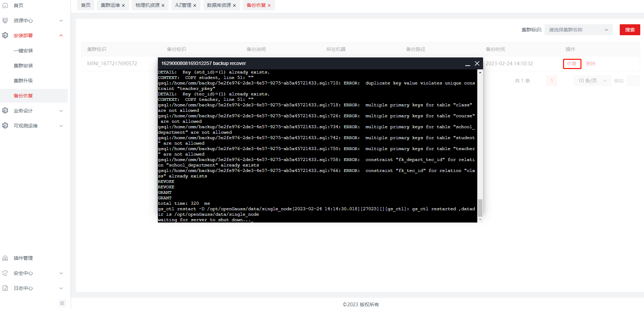644x309 pixels.
Task: Expand the 可观测运维 menu section
Action: point(61,126)
